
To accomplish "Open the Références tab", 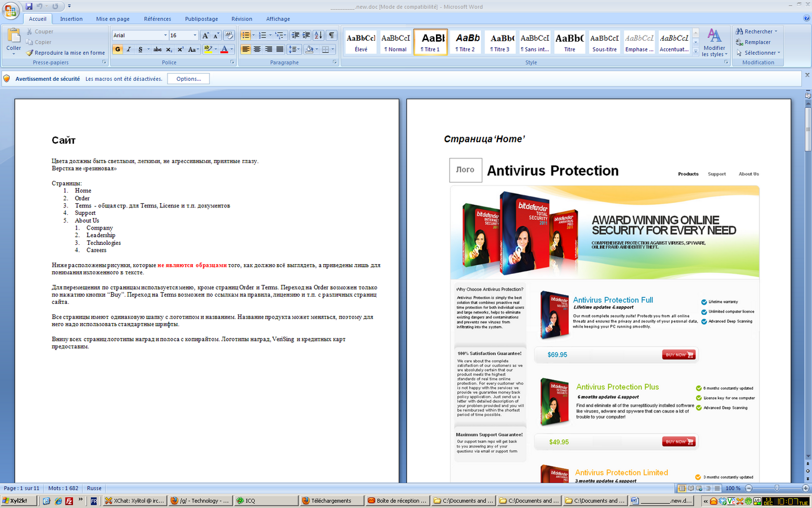I will click(157, 19).
